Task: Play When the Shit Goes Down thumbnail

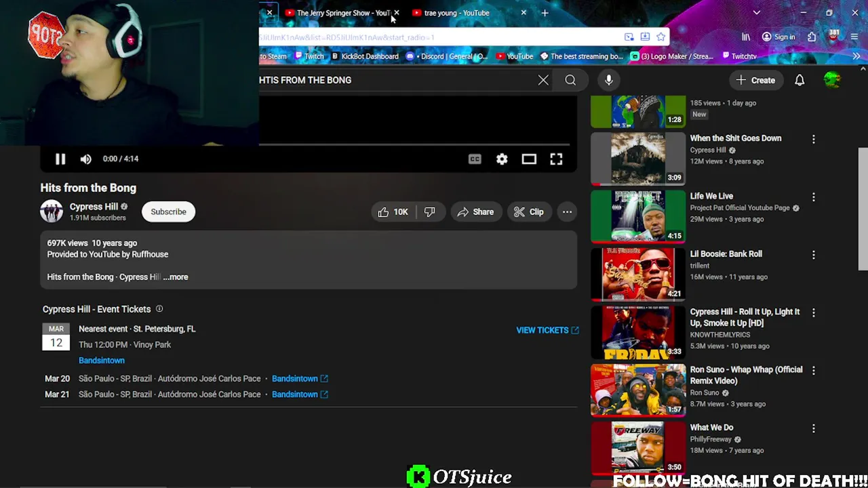Action: tap(637, 158)
